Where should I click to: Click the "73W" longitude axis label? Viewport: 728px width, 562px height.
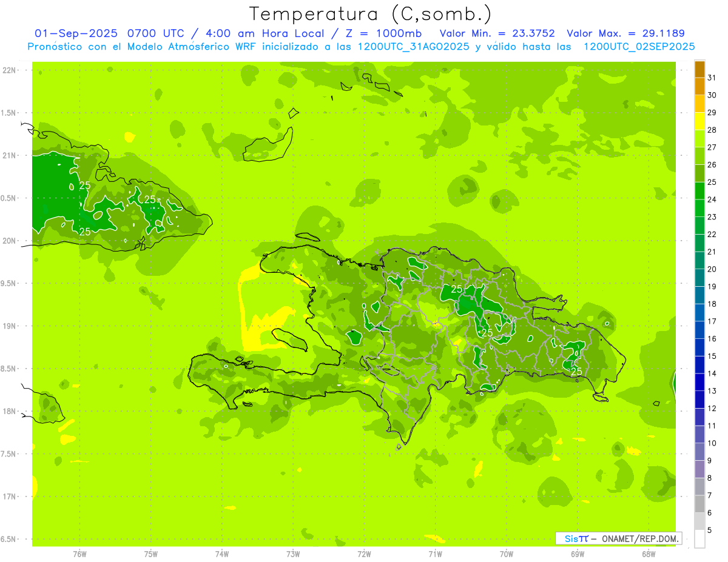click(x=293, y=554)
